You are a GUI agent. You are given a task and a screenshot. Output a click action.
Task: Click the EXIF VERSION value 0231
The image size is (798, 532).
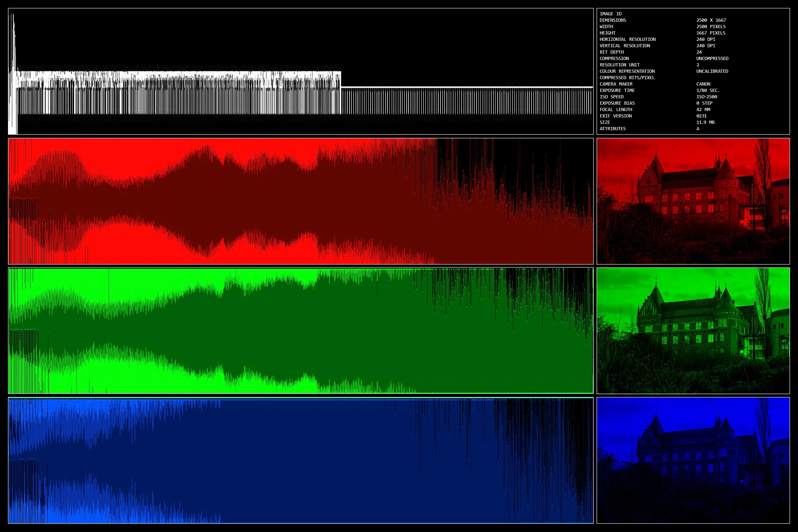701,116
